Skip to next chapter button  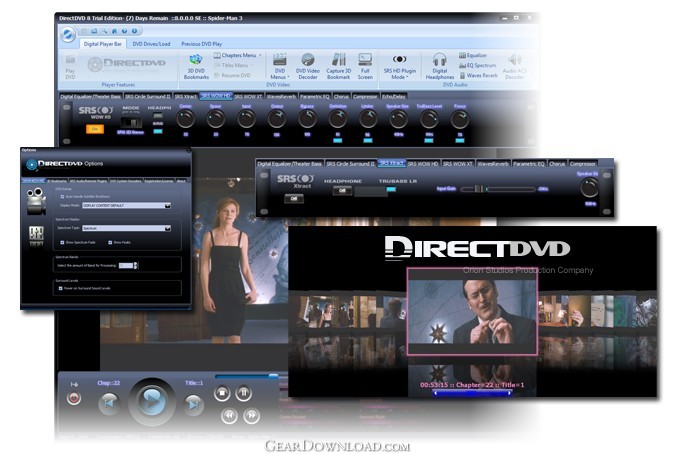pos(194,405)
